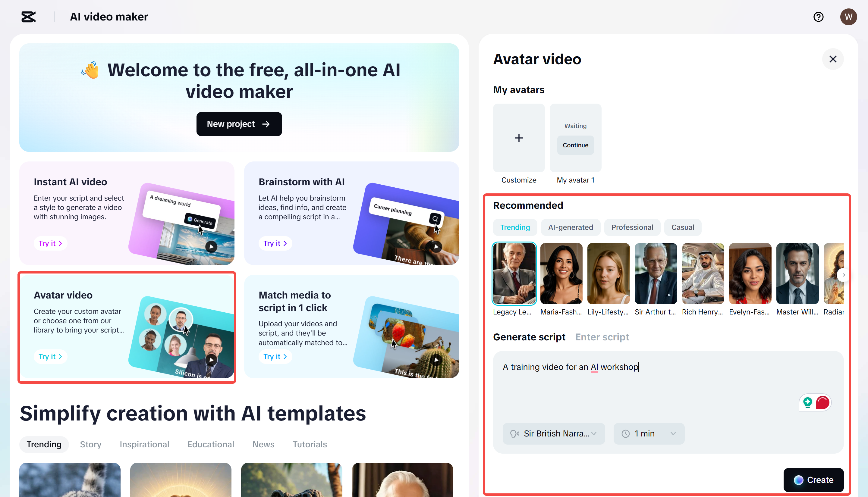Switch on the Casual avatar filter
The width and height of the screenshot is (868, 497).
click(x=682, y=227)
